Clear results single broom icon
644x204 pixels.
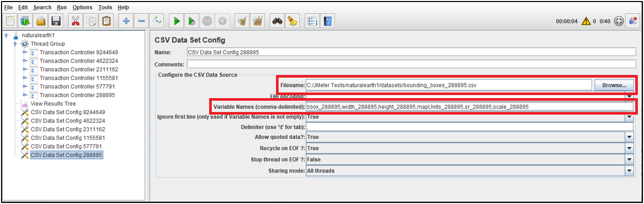tap(242, 21)
